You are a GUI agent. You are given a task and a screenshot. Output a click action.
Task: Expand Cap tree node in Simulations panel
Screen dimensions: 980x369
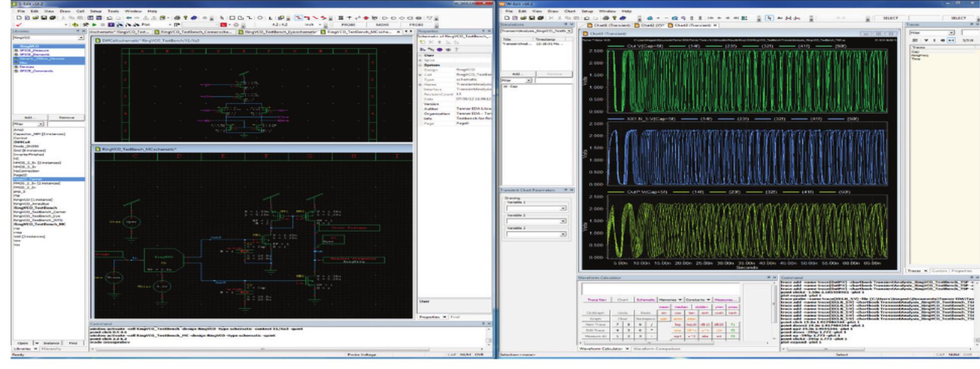coord(505,86)
